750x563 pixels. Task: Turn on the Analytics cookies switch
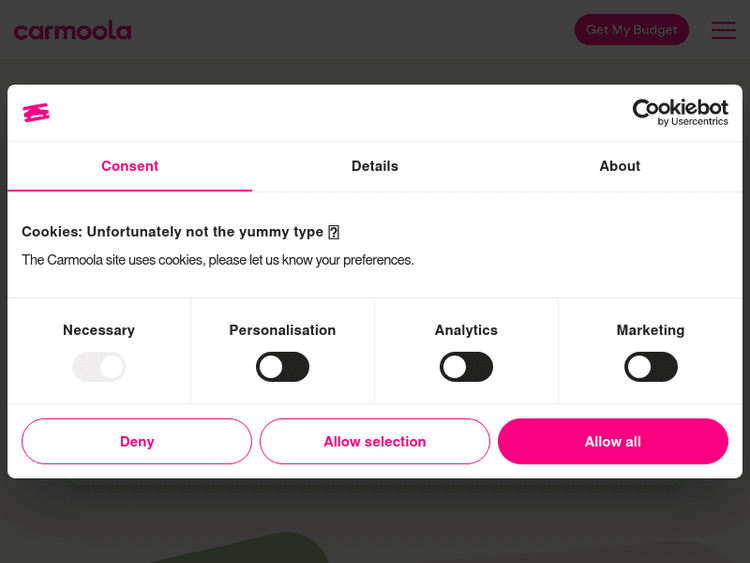[x=466, y=367]
